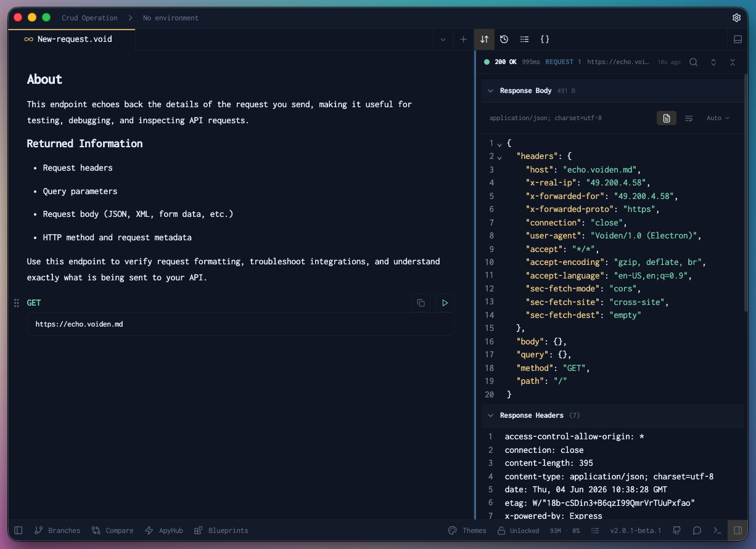Click the content-length: 395 header line
Screen dimensions: 756x549
[x=549, y=463]
